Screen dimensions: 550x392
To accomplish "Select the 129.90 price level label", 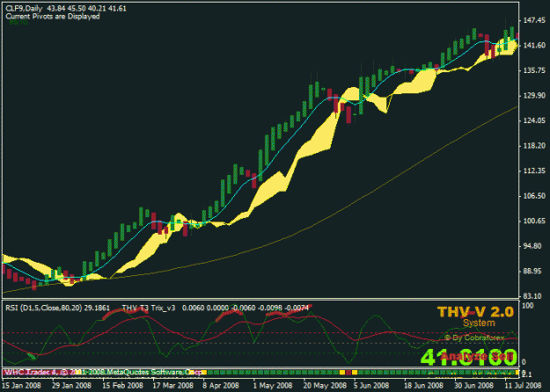I will click(x=534, y=96).
